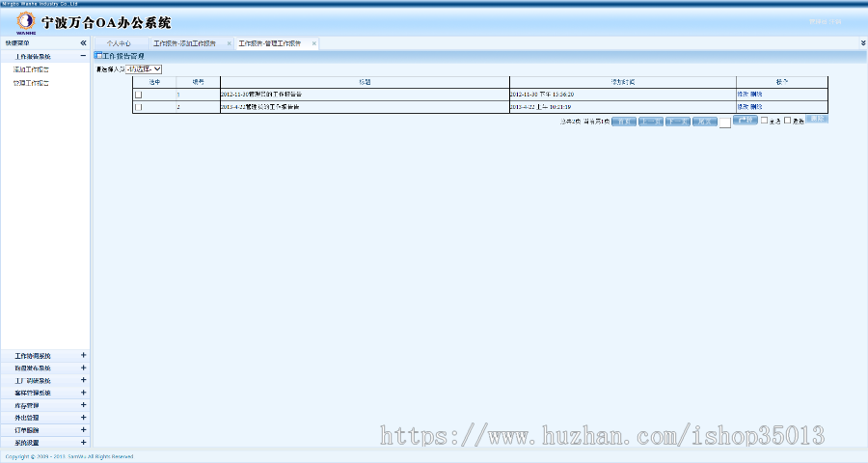
Task: Open the 请选择 person filter dropdown
Action: click(144, 69)
